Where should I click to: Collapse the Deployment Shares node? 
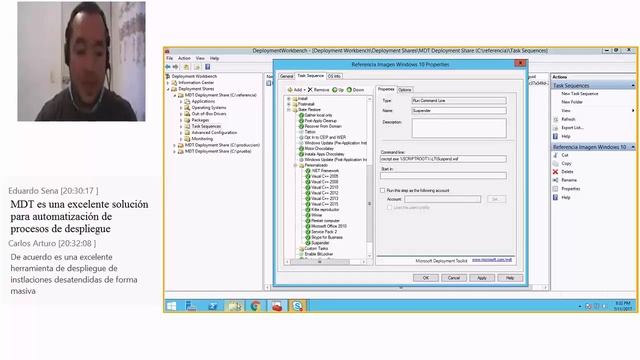pyautogui.click(x=168, y=89)
